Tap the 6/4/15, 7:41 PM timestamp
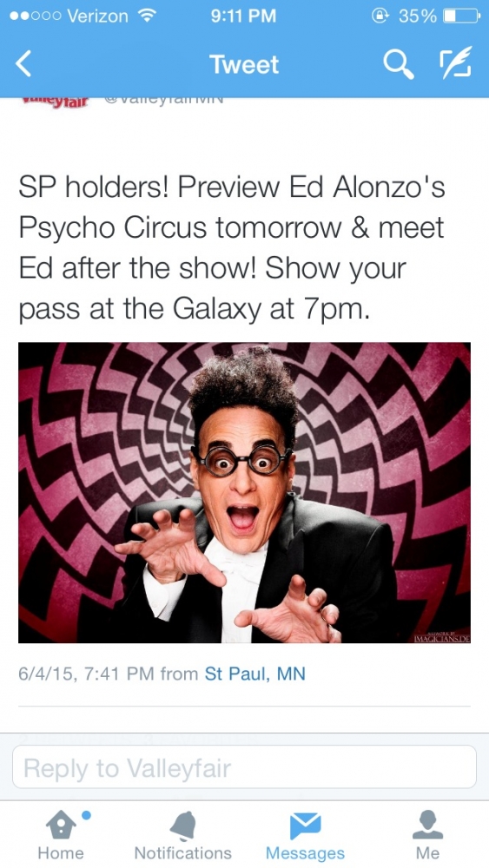 pyautogui.click(x=86, y=674)
